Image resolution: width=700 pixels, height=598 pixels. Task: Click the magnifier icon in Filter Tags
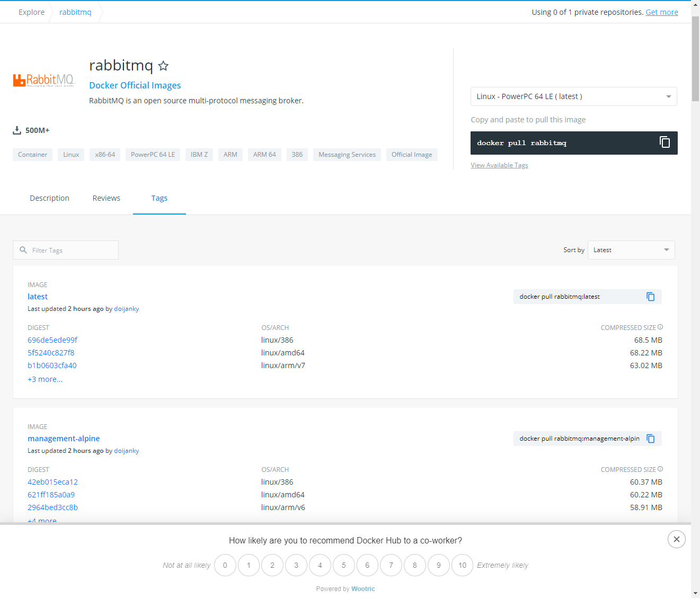23,250
